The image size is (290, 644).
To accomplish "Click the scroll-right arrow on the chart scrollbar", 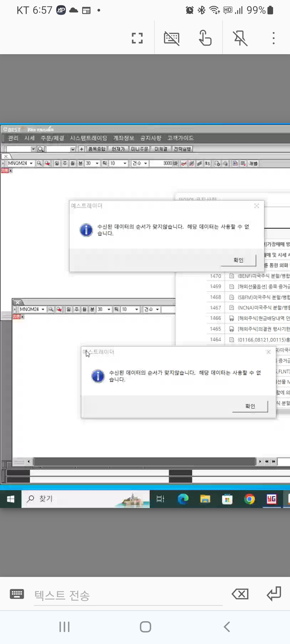I will coord(260,462).
